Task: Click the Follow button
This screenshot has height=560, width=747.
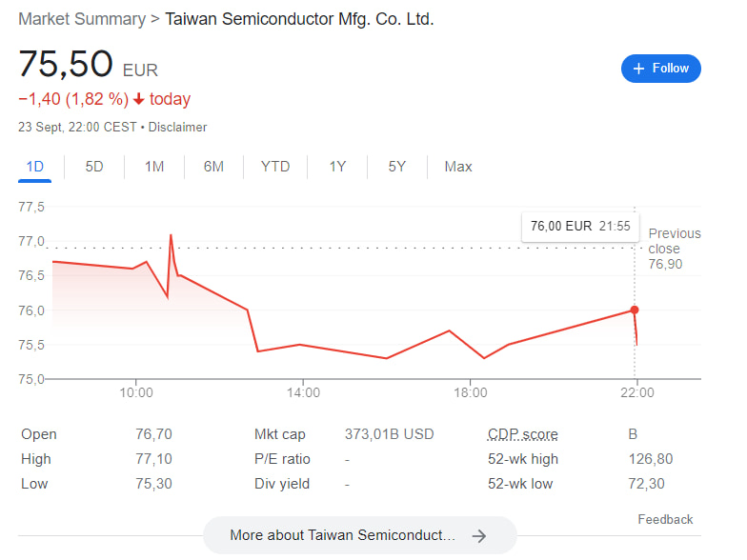Action: (661, 69)
